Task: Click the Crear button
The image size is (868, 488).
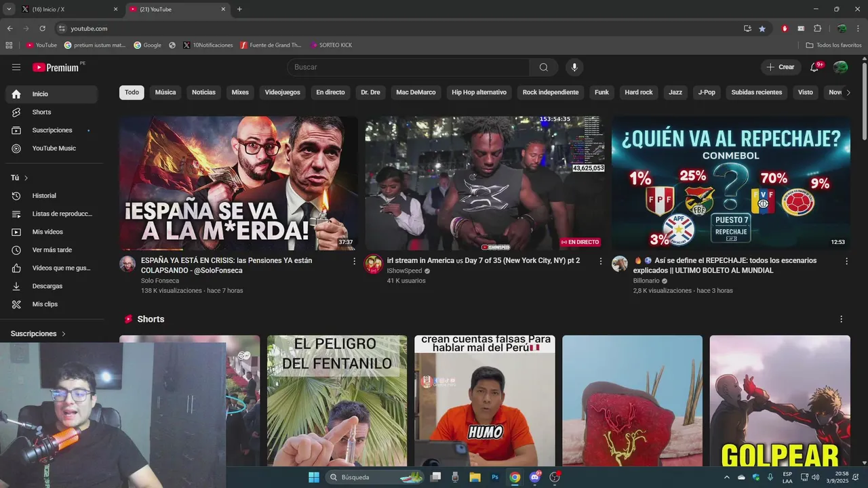Action: coord(781,67)
